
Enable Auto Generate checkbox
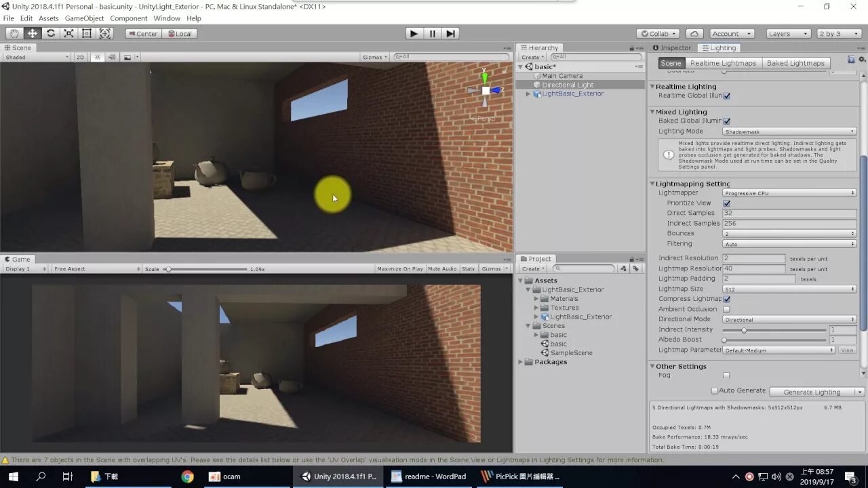pyautogui.click(x=714, y=391)
